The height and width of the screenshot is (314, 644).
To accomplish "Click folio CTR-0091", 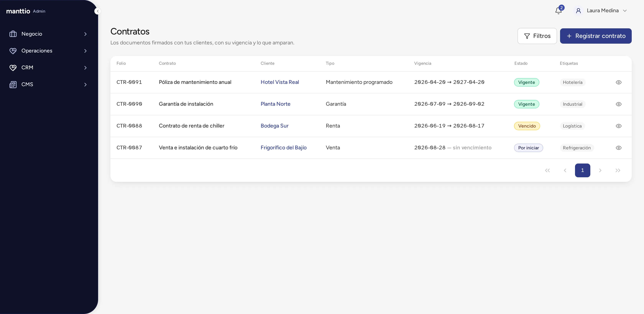I will pyautogui.click(x=129, y=82).
